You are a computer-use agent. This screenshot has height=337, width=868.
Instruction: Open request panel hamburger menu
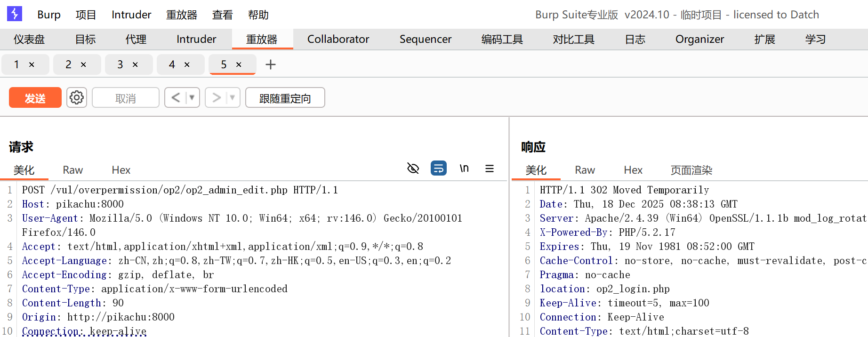pos(490,168)
